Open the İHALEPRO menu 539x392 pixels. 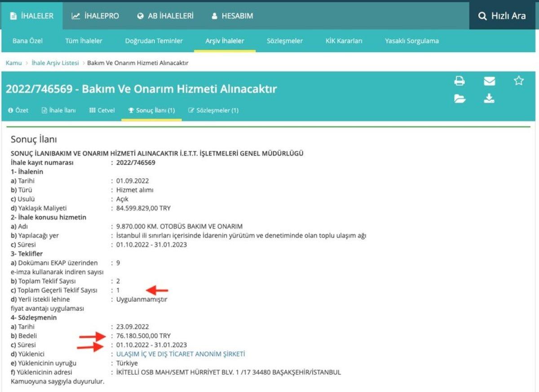click(x=95, y=16)
